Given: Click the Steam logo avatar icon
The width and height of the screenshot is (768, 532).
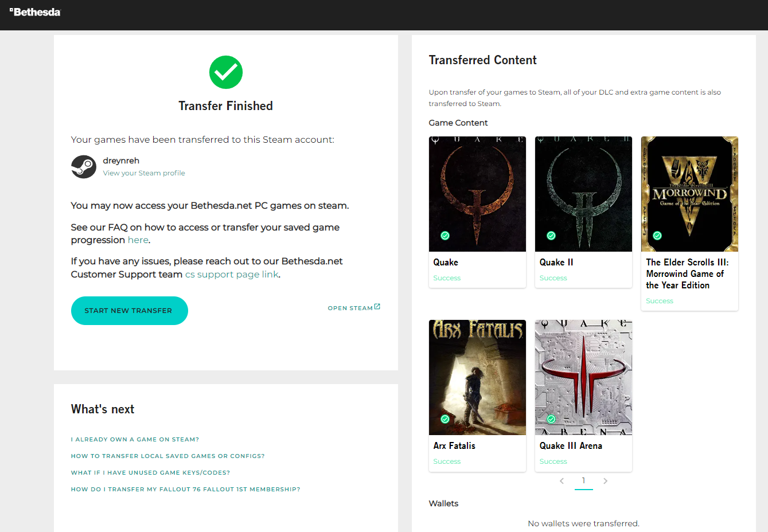Looking at the screenshot, I should pyautogui.click(x=84, y=167).
